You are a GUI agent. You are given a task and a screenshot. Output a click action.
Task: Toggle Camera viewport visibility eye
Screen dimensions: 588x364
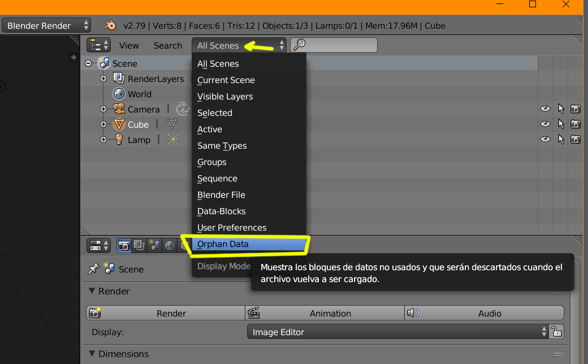[x=545, y=109]
